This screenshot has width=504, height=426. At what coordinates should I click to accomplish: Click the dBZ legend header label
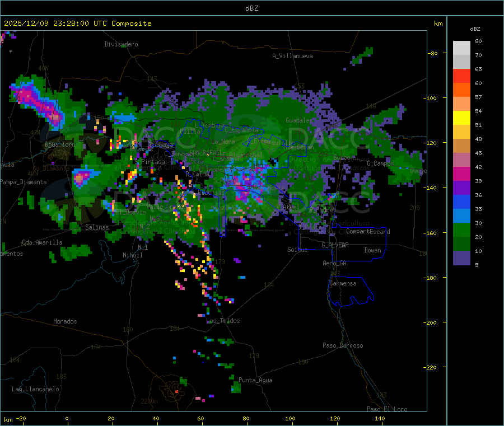(475, 29)
